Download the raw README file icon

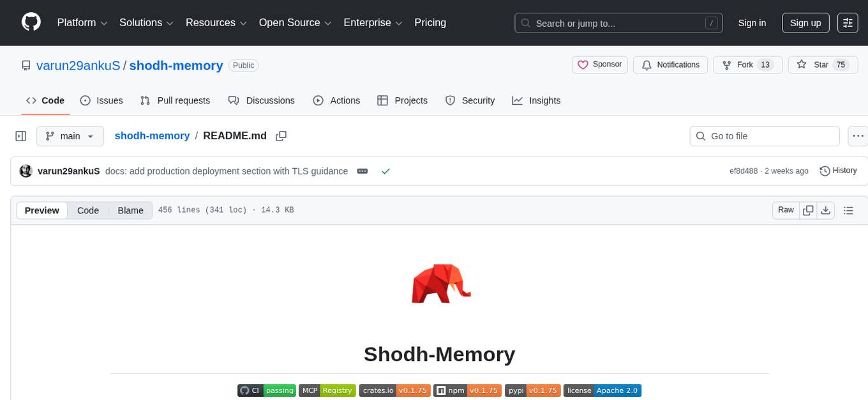tap(826, 210)
